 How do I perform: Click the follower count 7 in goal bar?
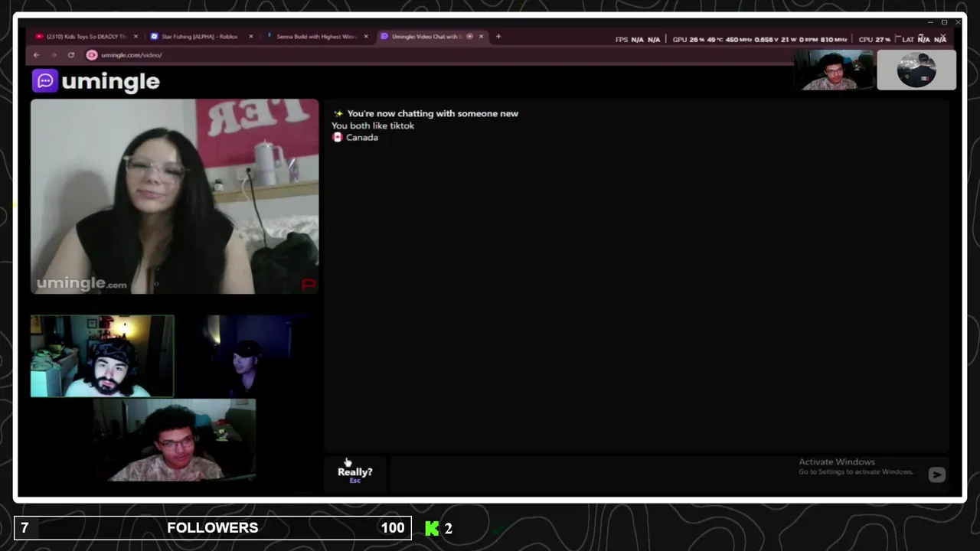pos(24,528)
